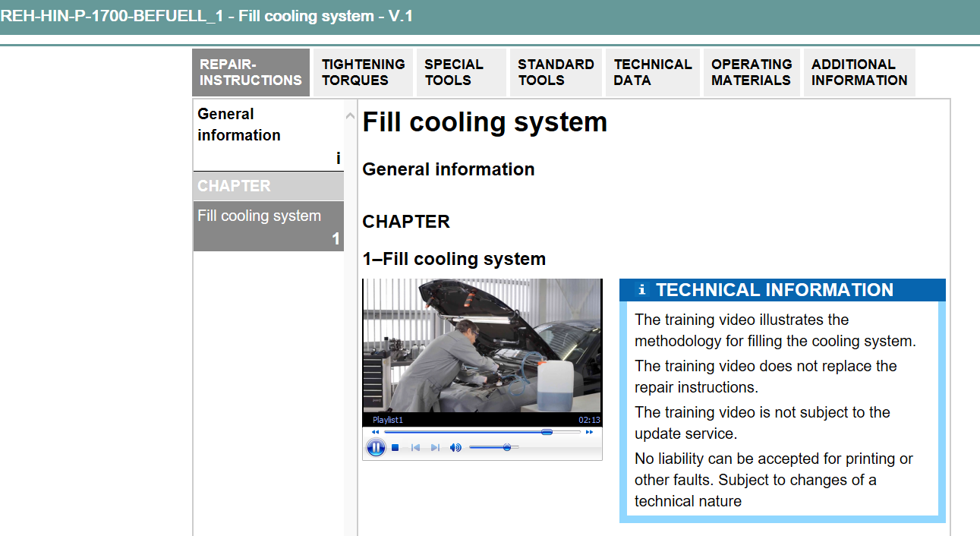
Task: Click the fast forward double-arrow icon
Action: 589,432
